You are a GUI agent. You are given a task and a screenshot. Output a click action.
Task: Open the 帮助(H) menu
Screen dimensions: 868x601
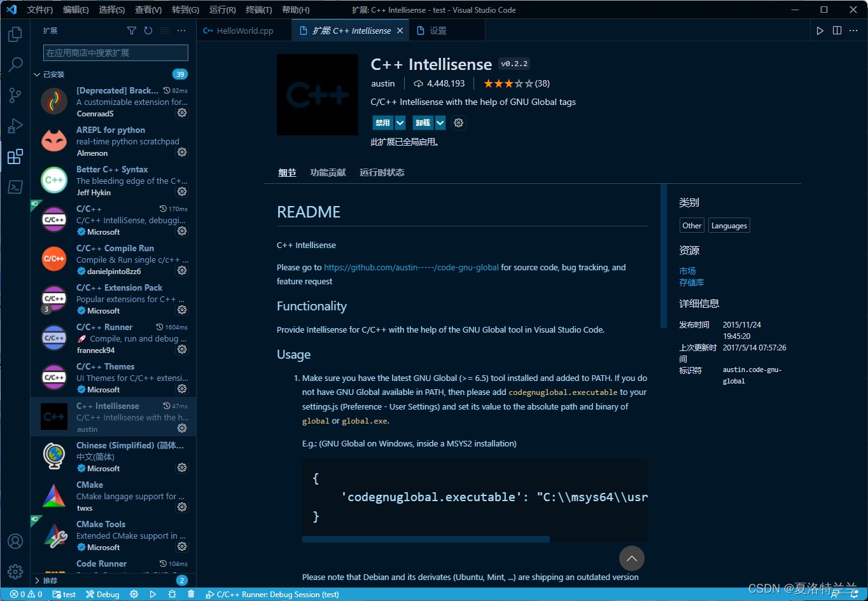click(x=296, y=10)
